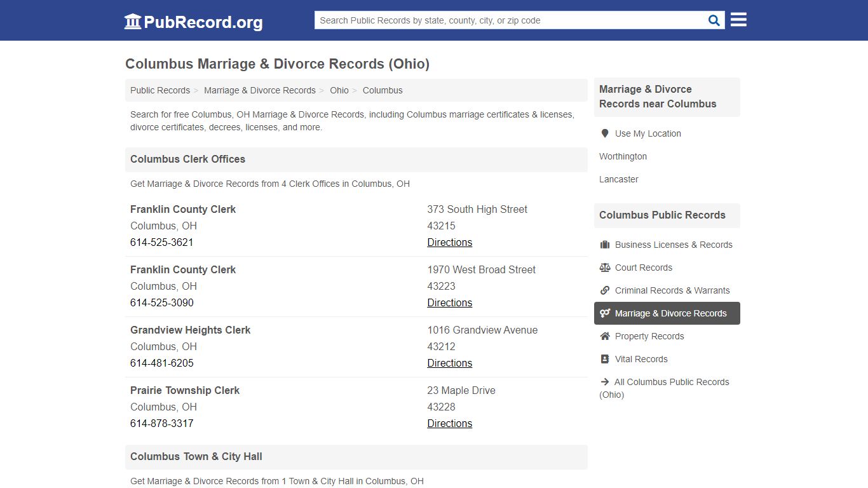Click the briefcase icon for Business Licenses

click(x=605, y=245)
